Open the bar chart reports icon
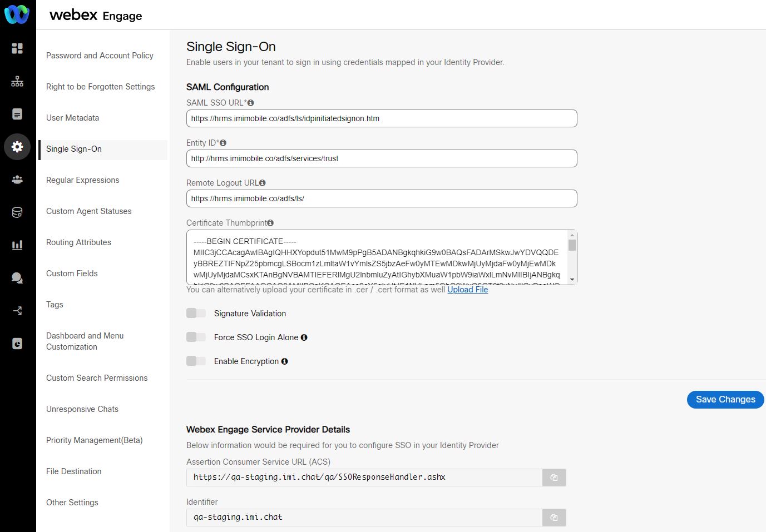 [17, 245]
